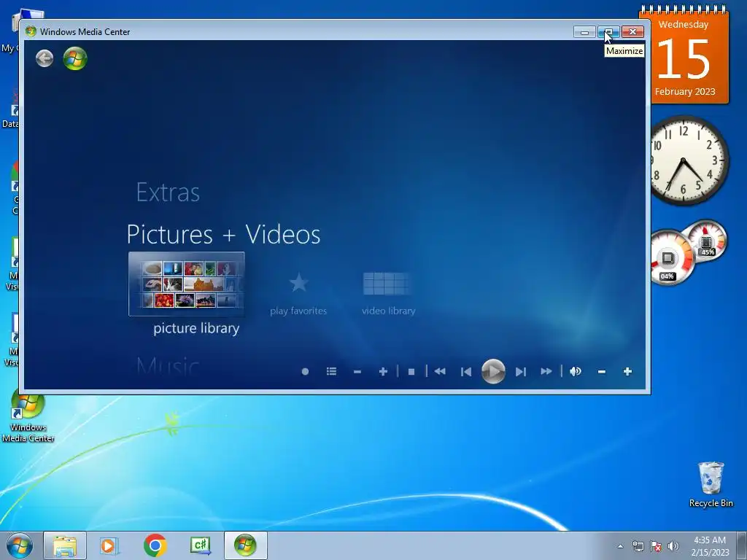Open the video library grid icon

(387, 284)
